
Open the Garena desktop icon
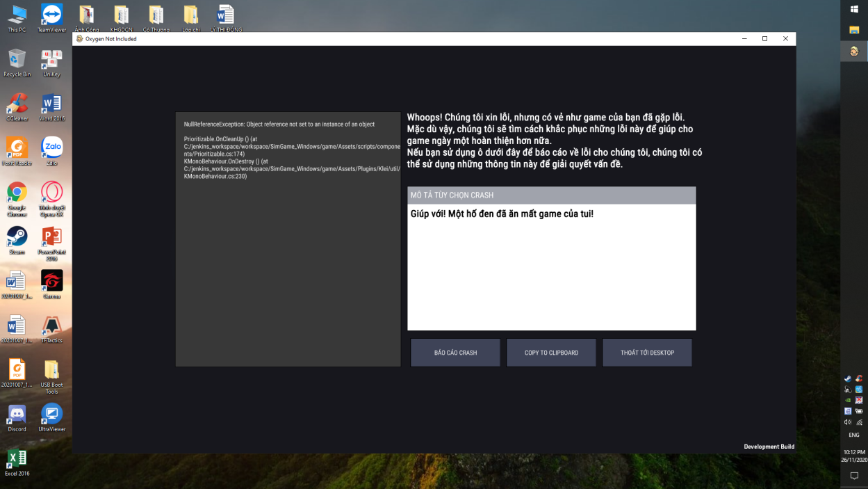click(52, 285)
